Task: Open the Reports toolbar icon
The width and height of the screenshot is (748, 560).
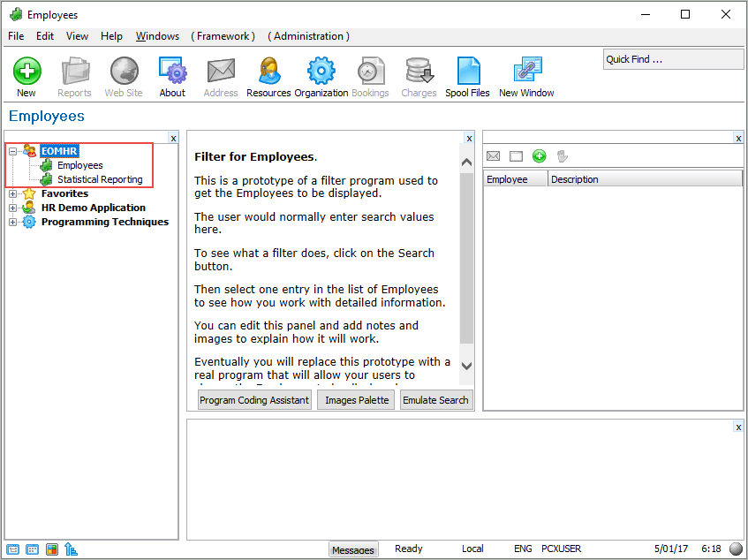Action: pyautogui.click(x=75, y=71)
